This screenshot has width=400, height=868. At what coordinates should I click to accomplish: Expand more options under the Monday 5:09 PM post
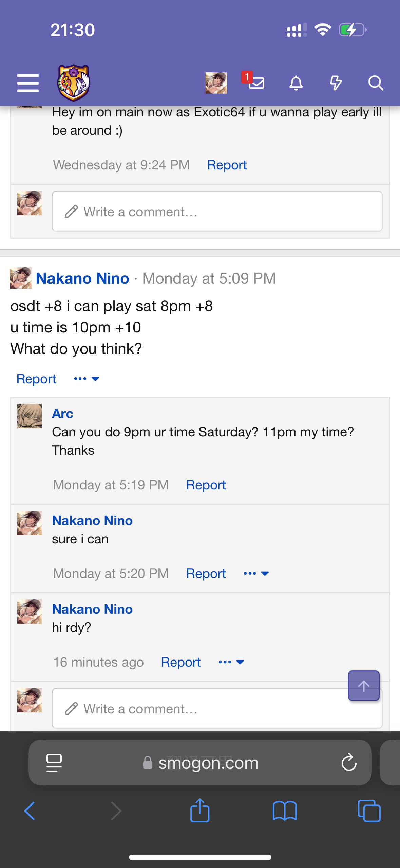coord(87,379)
